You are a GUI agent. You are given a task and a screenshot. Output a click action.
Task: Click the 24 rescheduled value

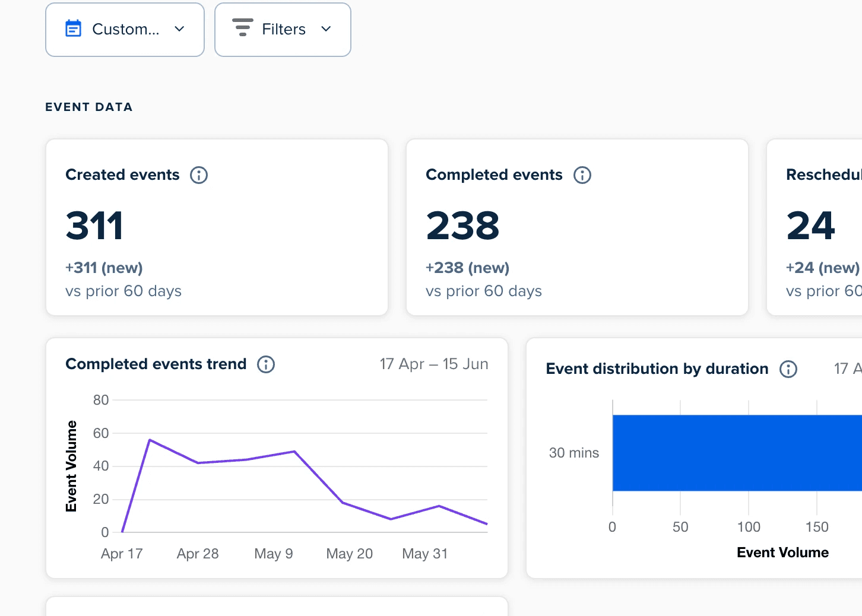811,226
